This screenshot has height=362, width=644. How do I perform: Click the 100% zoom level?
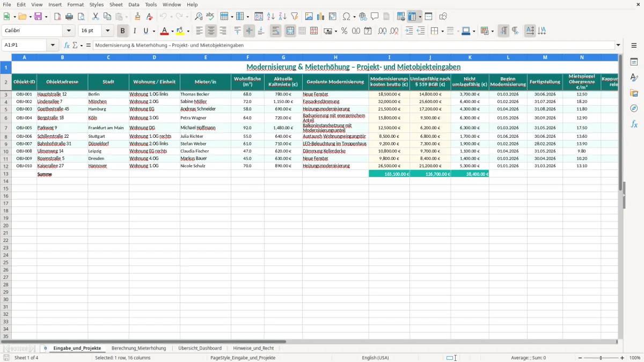tap(634, 358)
